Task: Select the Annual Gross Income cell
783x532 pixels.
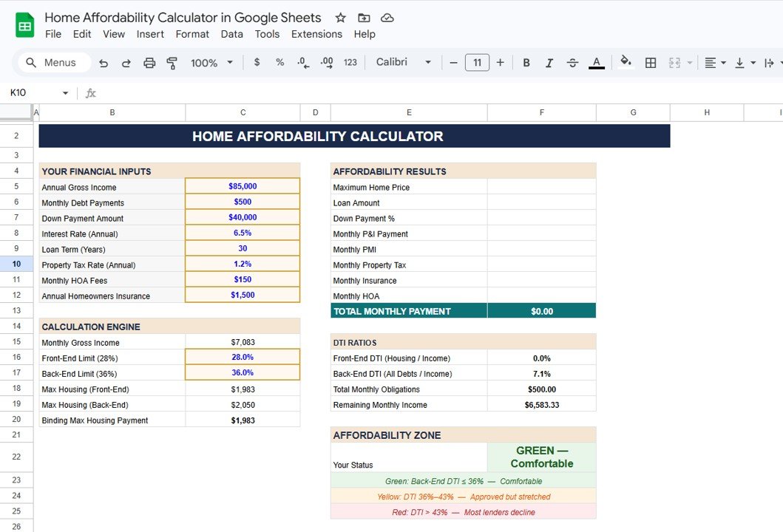Action: (243, 186)
